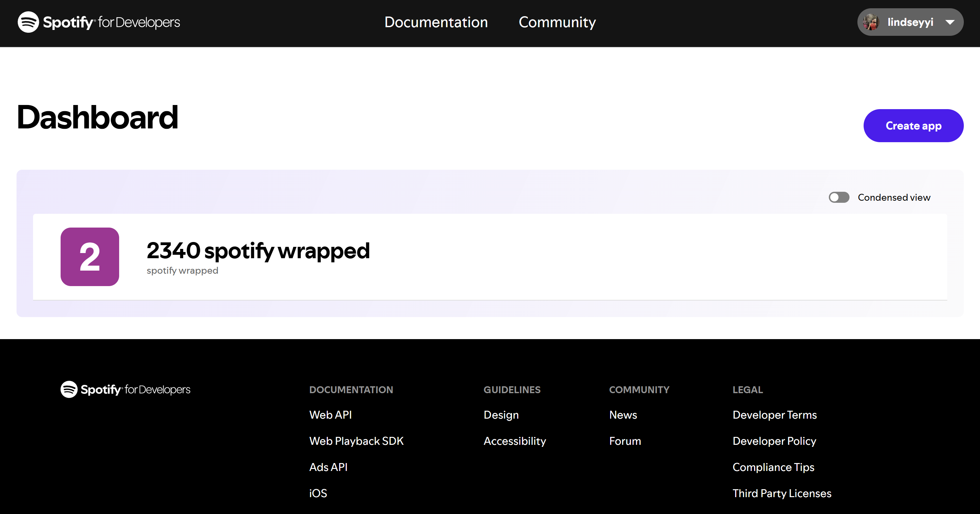Expand the lindseyyi account dropdown arrow
This screenshot has height=514, width=980.
(950, 22)
